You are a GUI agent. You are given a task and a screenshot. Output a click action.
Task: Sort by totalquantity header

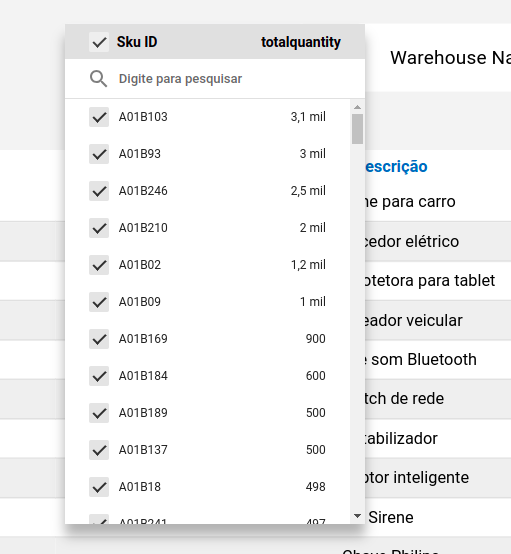[x=301, y=42]
